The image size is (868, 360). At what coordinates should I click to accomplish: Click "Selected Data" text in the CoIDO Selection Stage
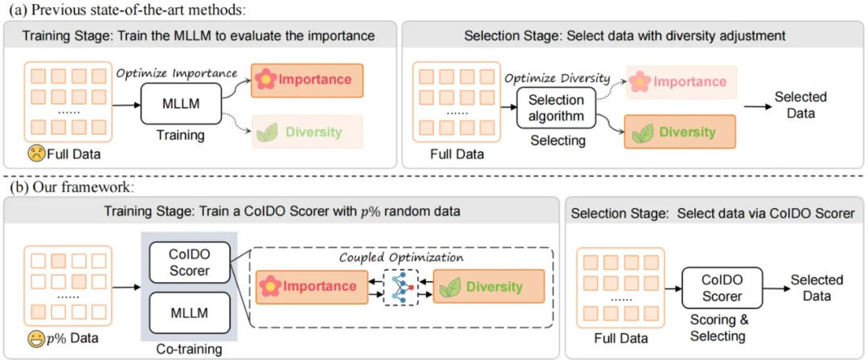817,288
